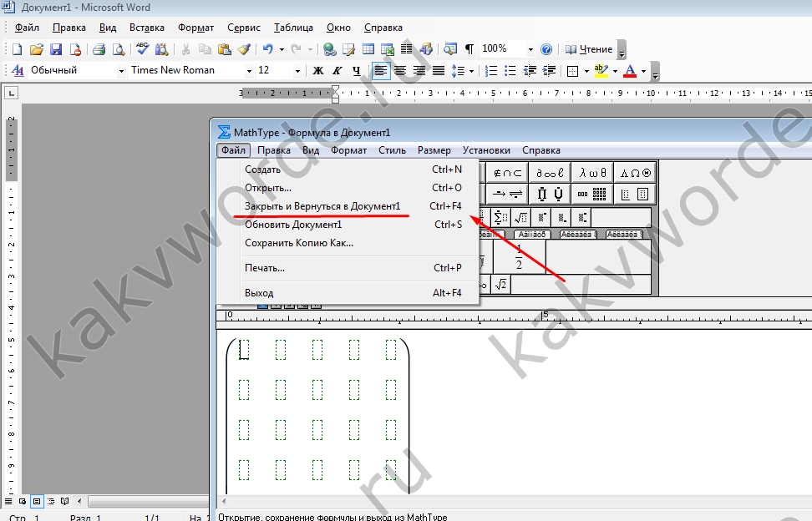This screenshot has width=812, height=521.
Task: Click the Paste clipboard icon
Action: point(224,49)
